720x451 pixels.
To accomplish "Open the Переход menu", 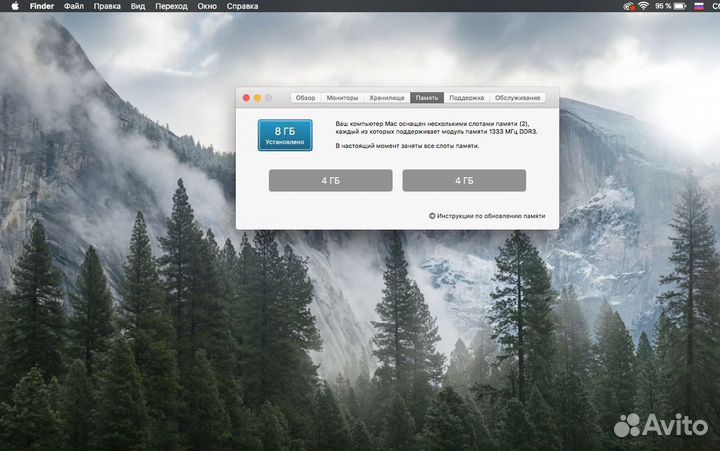I will pyautogui.click(x=171, y=6).
